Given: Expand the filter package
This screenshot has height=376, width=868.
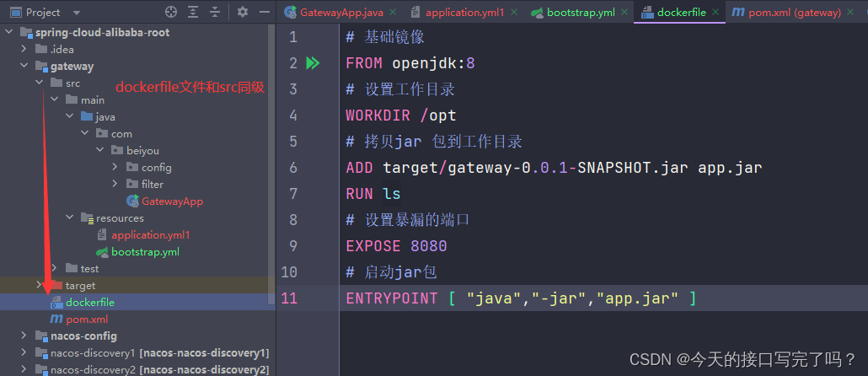Looking at the screenshot, I should [115, 184].
